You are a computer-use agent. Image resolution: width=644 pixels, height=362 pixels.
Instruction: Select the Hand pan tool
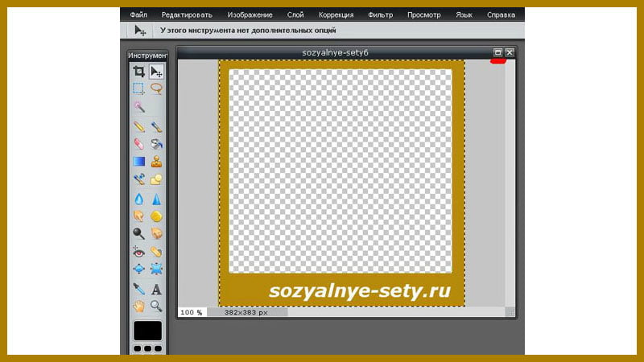tap(138, 306)
